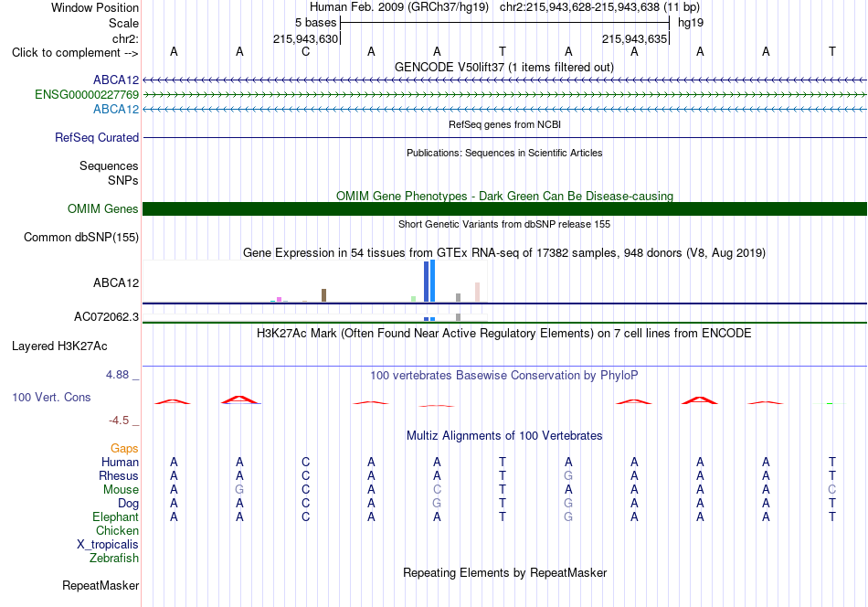868x607 pixels.
Task: Click the Multiz Alignments of 100 Vertebrates title
Action: (x=504, y=436)
